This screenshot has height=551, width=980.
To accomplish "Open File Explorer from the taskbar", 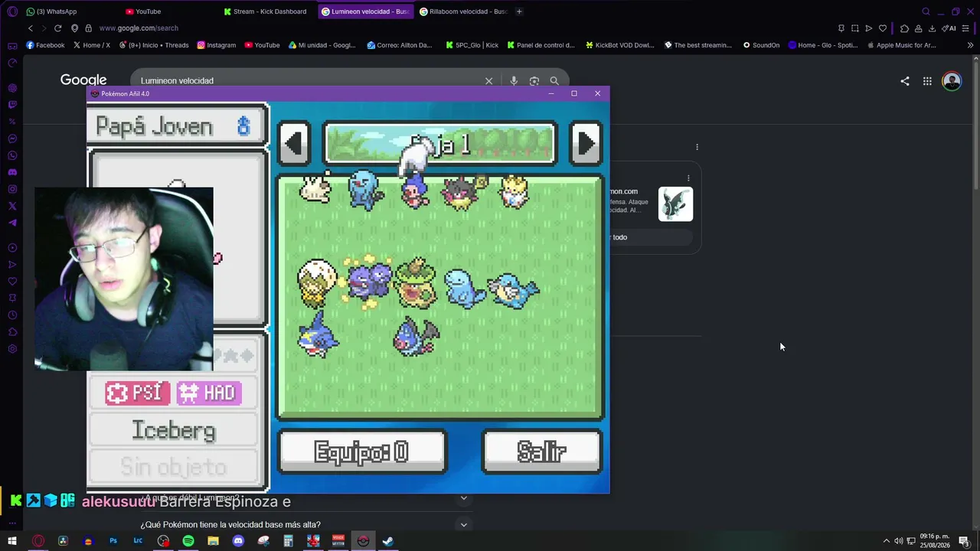I will point(213,541).
